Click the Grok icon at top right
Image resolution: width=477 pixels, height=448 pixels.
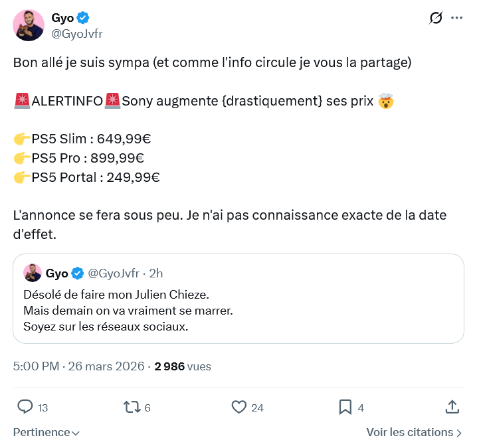(x=436, y=18)
